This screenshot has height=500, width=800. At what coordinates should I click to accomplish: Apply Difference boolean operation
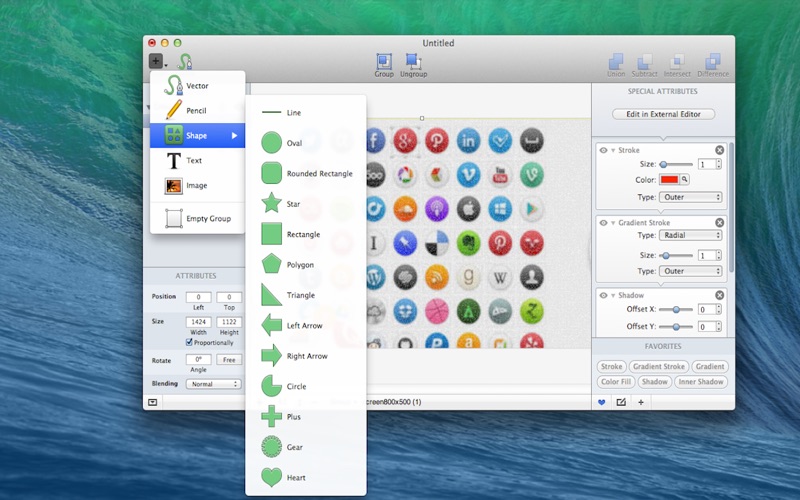coord(713,65)
